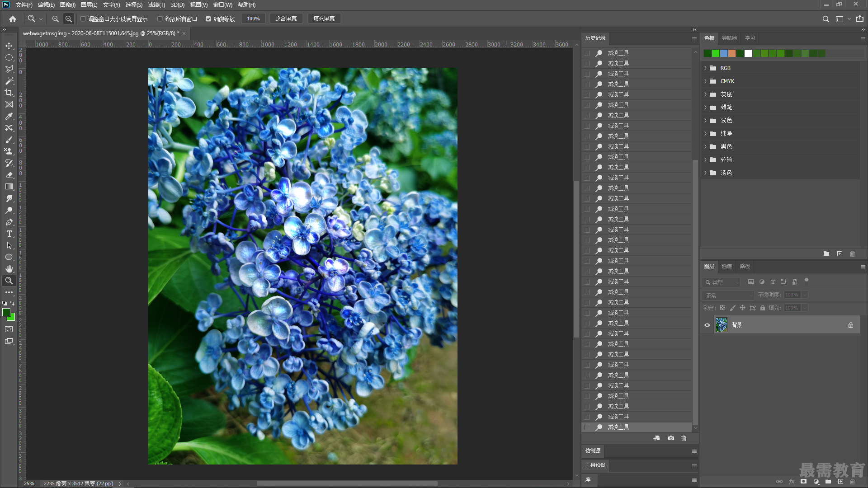Expand the 工具预设 collapsed panel
The height and width of the screenshot is (488, 868).
[x=595, y=465]
